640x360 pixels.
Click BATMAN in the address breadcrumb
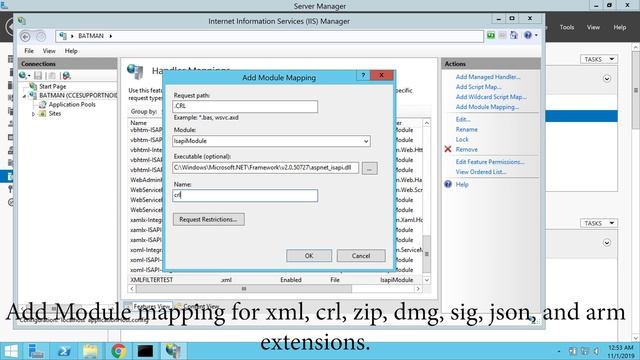pyautogui.click(x=91, y=36)
